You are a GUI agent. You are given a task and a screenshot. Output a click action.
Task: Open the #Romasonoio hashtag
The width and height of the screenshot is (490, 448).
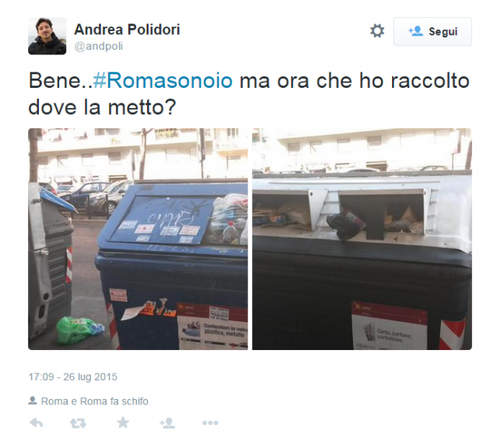[x=163, y=81]
